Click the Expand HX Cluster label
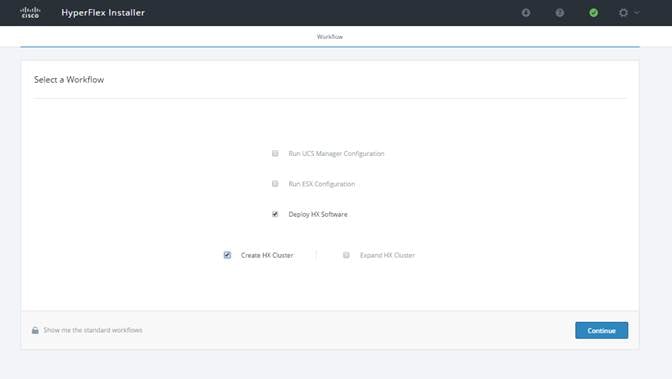This screenshot has height=379, width=672. tap(387, 255)
